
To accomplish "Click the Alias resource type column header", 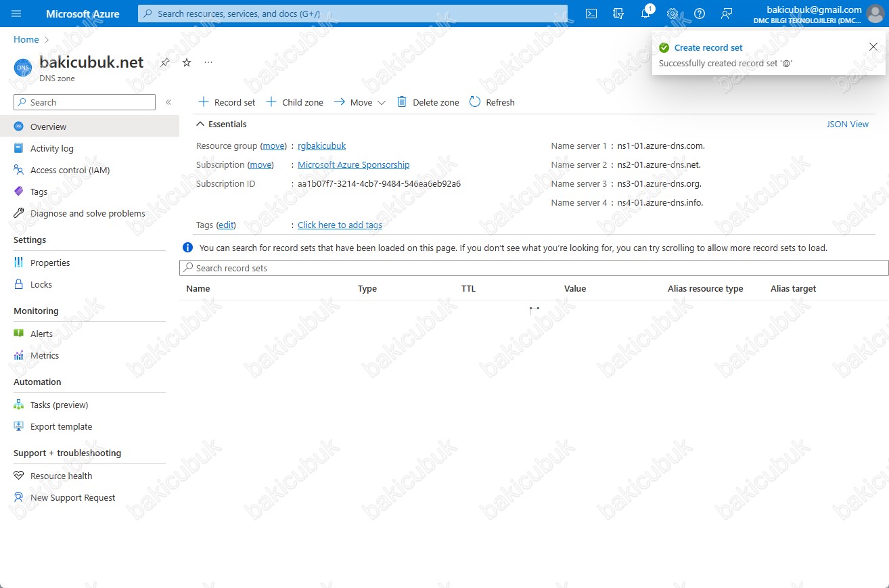I will pos(706,288).
